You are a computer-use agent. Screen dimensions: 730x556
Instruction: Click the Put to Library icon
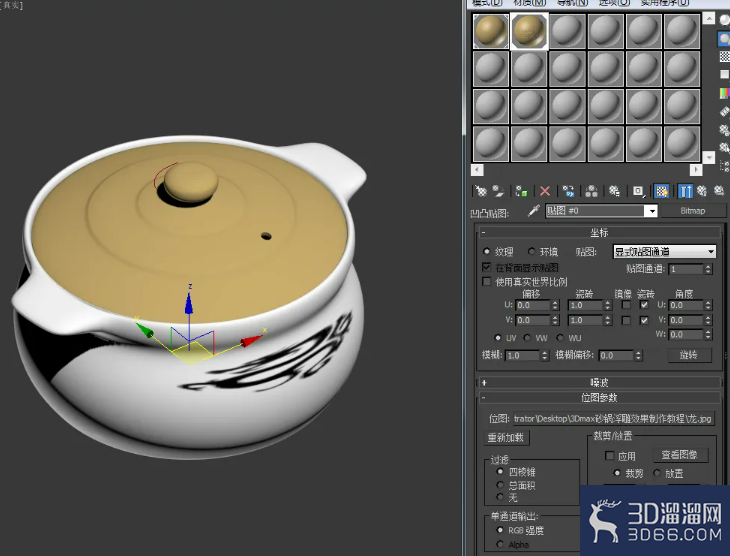click(x=614, y=191)
